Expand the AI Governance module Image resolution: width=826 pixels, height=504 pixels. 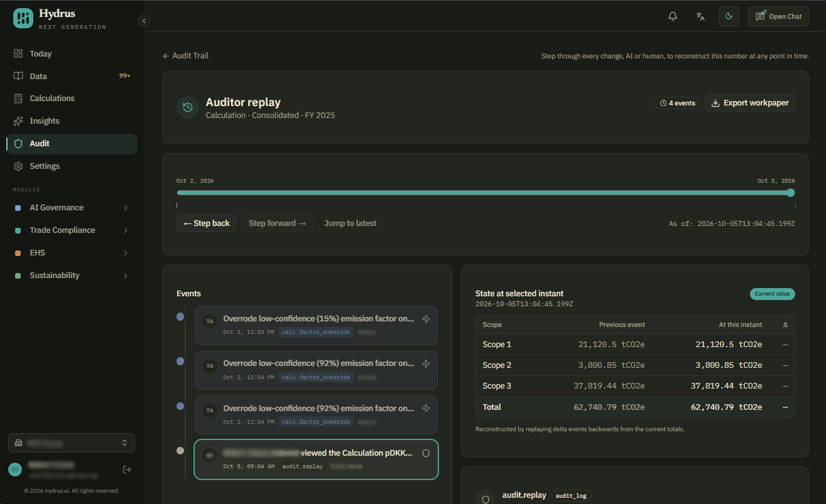pyautogui.click(x=72, y=208)
